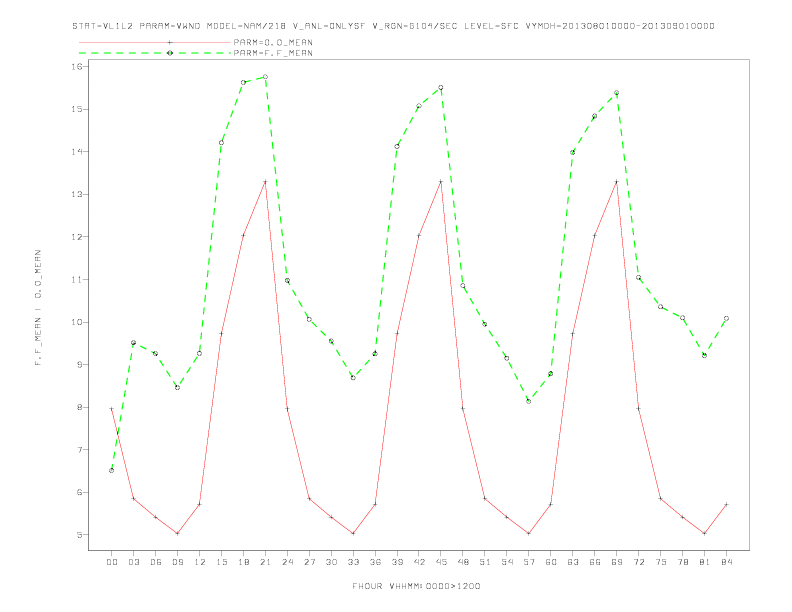Click x-axis tick label 69

point(617,562)
